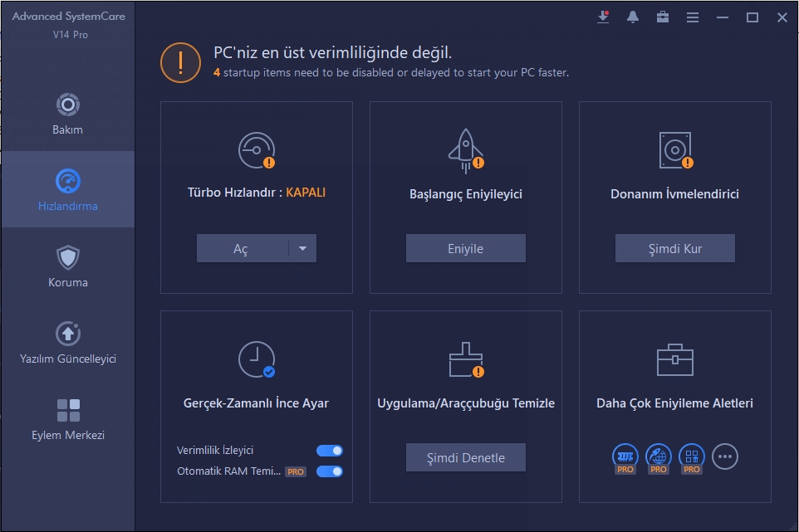Click the RAM PRO tool icon
Screen dimensions: 799x532
pyautogui.click(x=625, y=457)
